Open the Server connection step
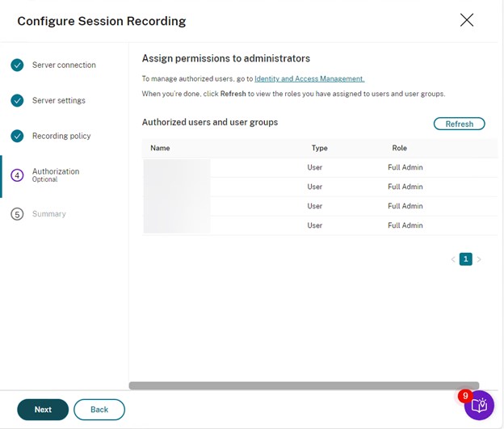 coord(64,65)
